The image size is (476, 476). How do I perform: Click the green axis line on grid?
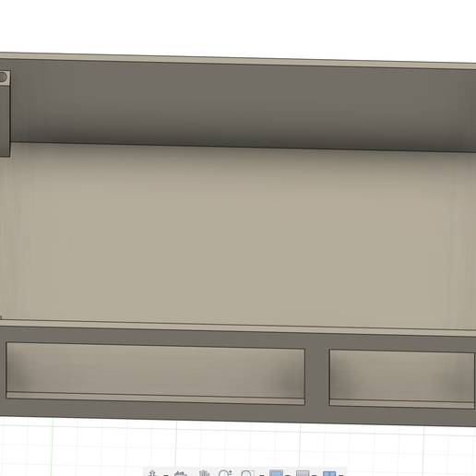coord(53,446)
